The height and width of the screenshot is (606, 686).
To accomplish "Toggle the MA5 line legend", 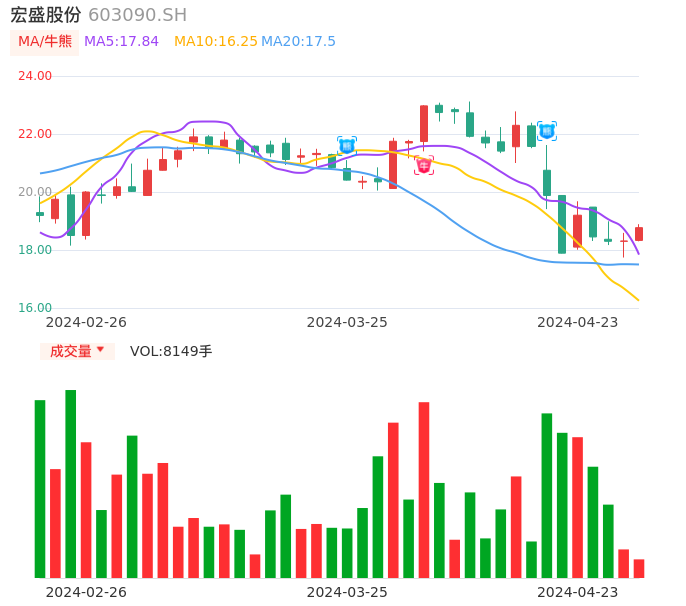I will click(x=121, y=42).
